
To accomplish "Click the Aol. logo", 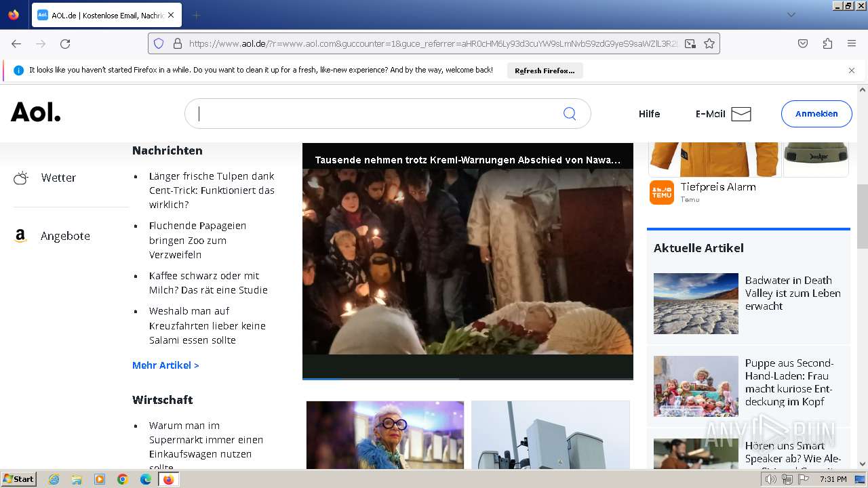I will coord(36,113).
